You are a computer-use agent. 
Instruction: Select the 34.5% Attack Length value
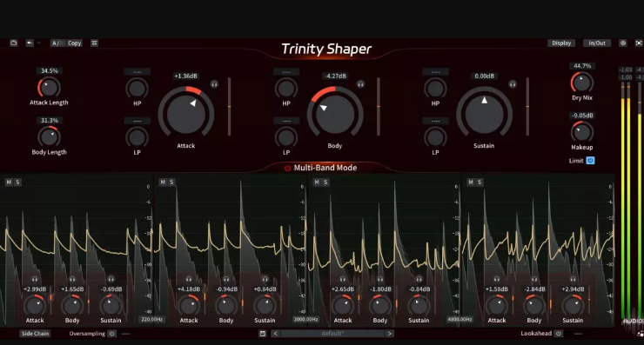pyautogui.click(x=50, y=71)
